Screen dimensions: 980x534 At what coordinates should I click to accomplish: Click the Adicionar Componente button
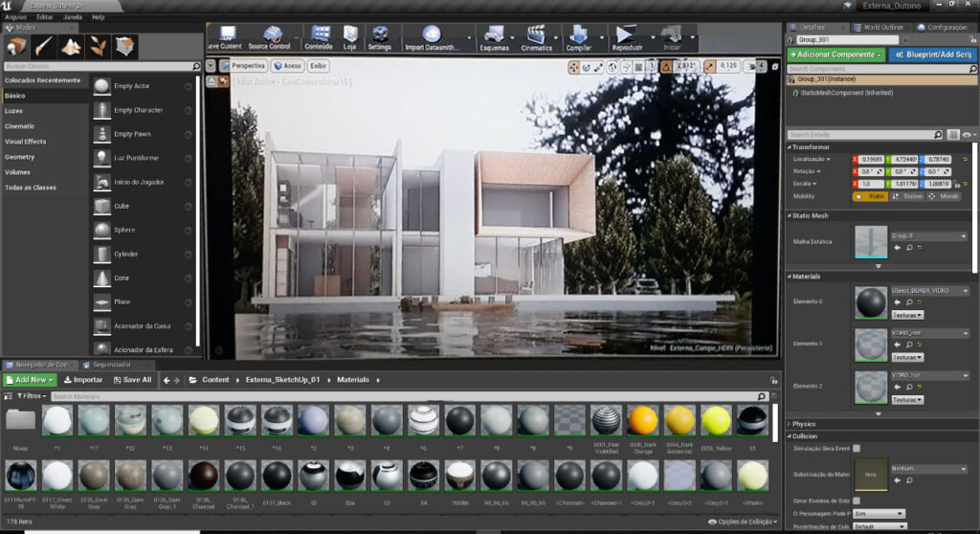(835, 55)
